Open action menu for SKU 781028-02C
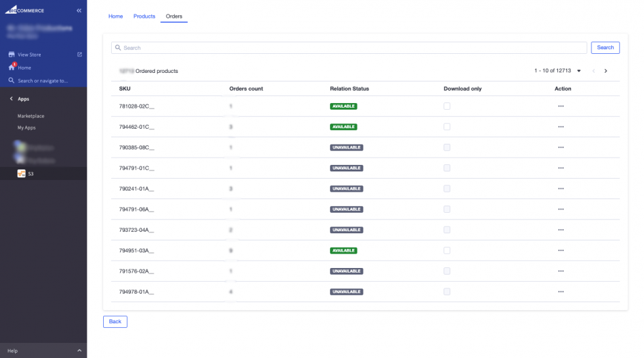This screenshot has width=644, height=358. (x=561, y=106)
